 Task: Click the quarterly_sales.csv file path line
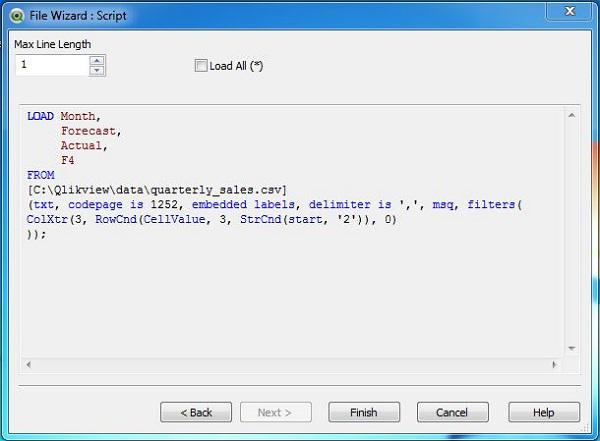(157, 190)
